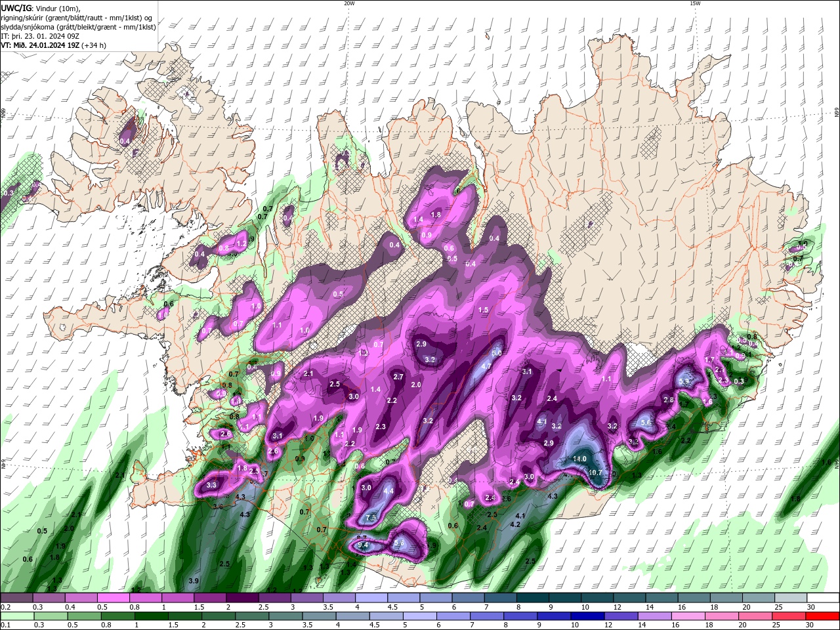Viewport: 840px width, 630px height.
Task: Select the 'slydda/snjókoma' legend description line
Action: pyautogui.click(x=79, y=27)
